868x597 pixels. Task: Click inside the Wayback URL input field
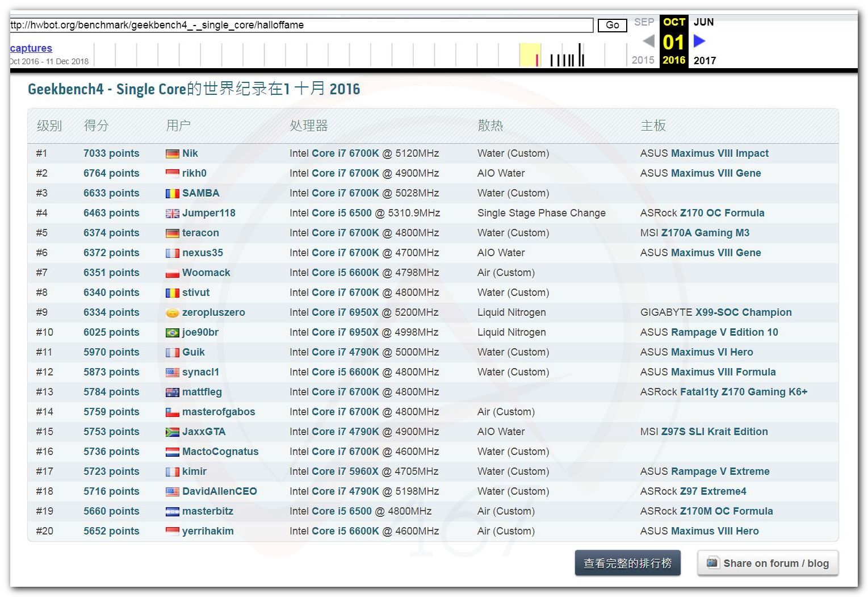[x=301, y=25]
